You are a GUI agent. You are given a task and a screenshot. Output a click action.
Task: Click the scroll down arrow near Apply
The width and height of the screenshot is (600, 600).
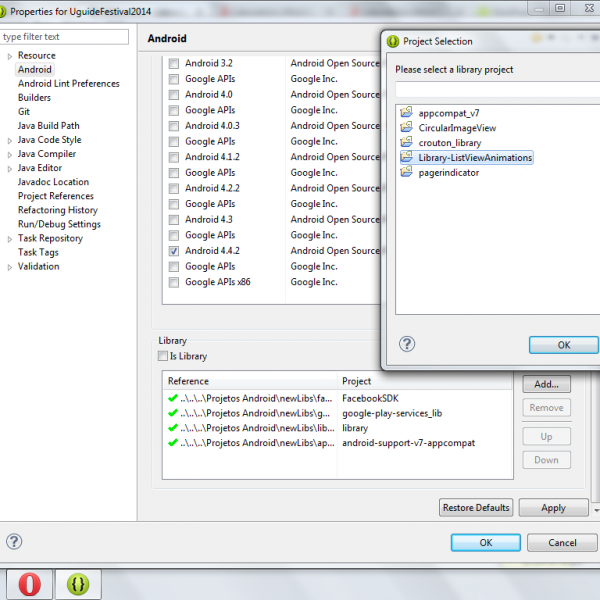596,510
